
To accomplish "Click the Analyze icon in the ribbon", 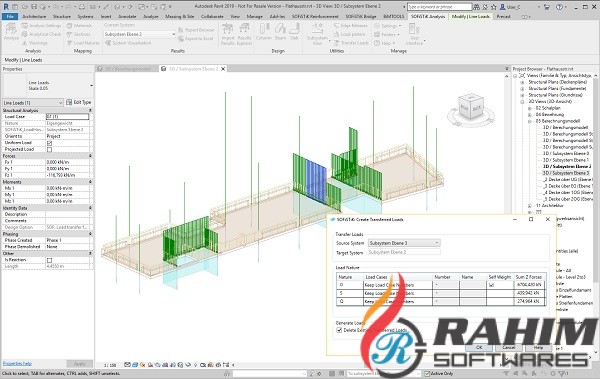I will tap(11, 31).
